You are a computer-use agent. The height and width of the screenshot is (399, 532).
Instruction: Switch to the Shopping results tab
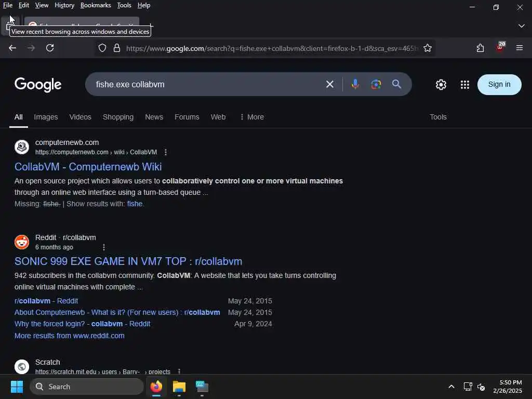pyautogui.click(x=118, y=117)
